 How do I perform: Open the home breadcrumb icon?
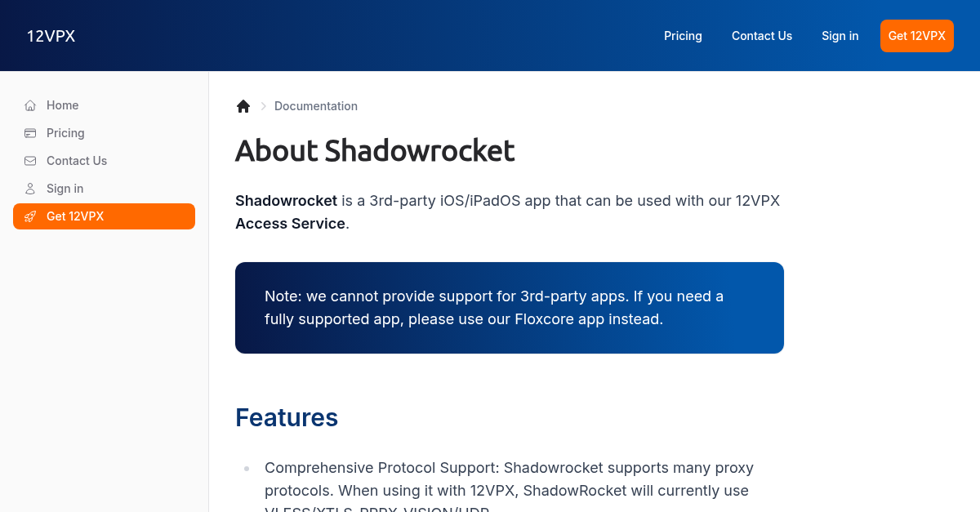243,106
